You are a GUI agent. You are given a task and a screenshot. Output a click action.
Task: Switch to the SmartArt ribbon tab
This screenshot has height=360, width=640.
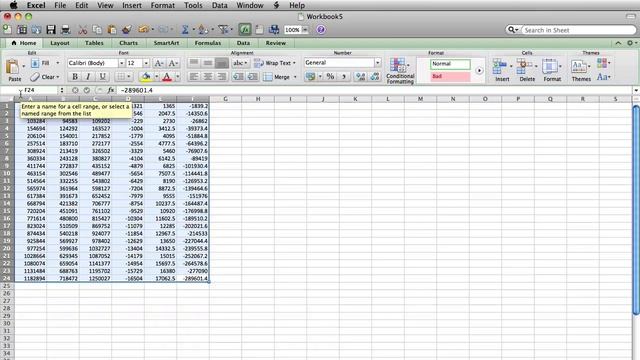point(166,43)
